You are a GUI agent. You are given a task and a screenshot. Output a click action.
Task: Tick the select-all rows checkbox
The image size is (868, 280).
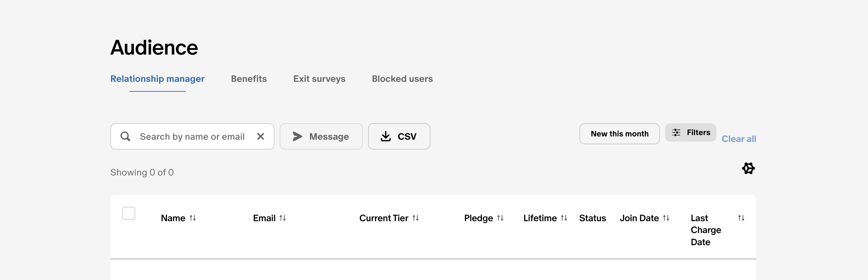129,213
